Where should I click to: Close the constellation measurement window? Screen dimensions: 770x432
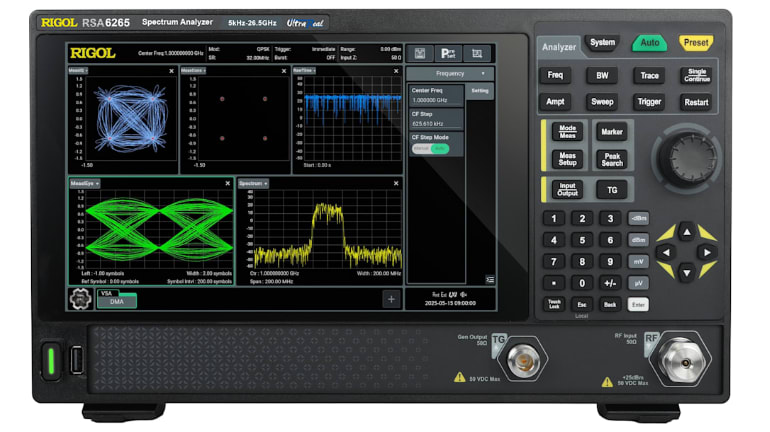[x=284, y=71]
